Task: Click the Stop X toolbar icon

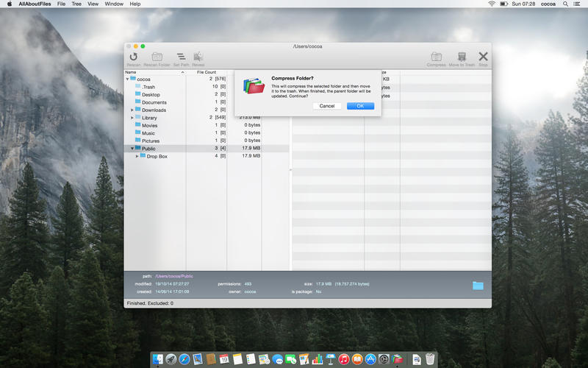Action: click(483, 57)
